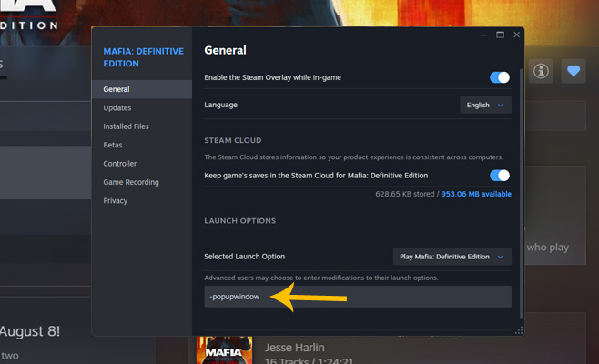The height and width of the screenshot is (364, 599).
Task: Click the General page heading
Action: pos(225,50)
